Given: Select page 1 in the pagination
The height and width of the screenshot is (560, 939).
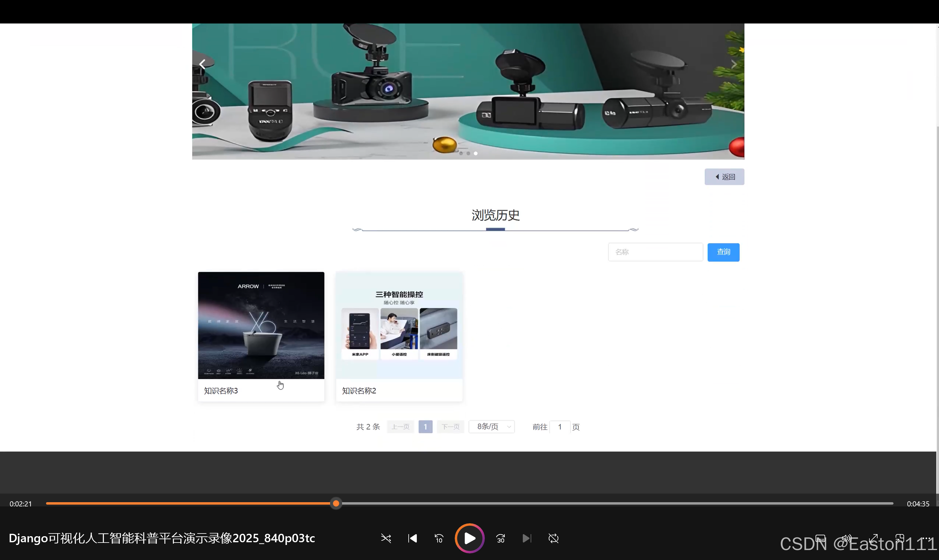Looking at the screenshot, I should point(425,427).
